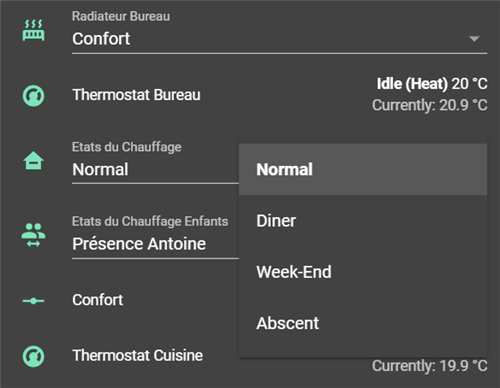Click the Etats du Chauffage Normal field

155,162
